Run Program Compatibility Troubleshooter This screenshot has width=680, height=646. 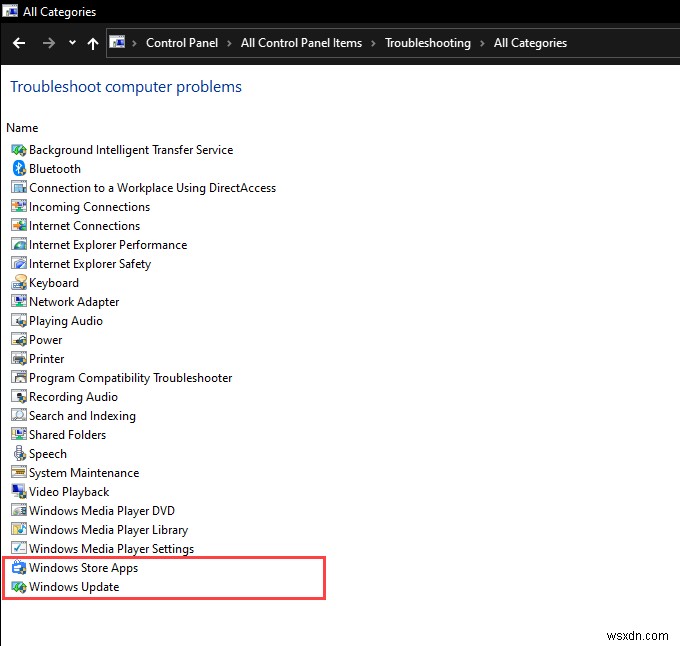[131, 378]
